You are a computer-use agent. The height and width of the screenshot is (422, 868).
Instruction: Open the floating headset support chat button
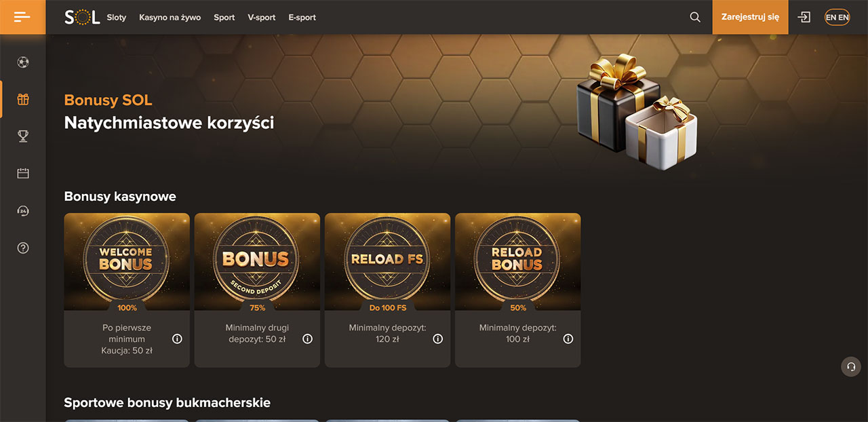pyautogui.click(x=850, y=366)
